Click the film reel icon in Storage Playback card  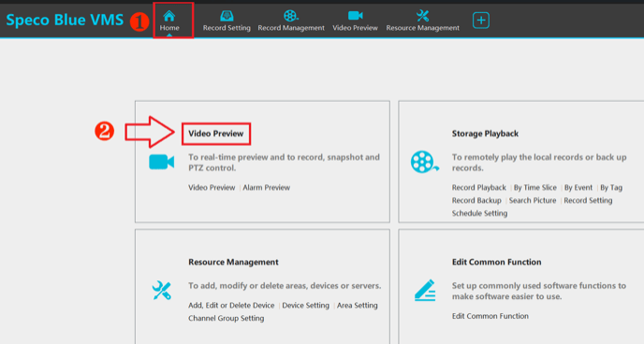pos(424,162)
